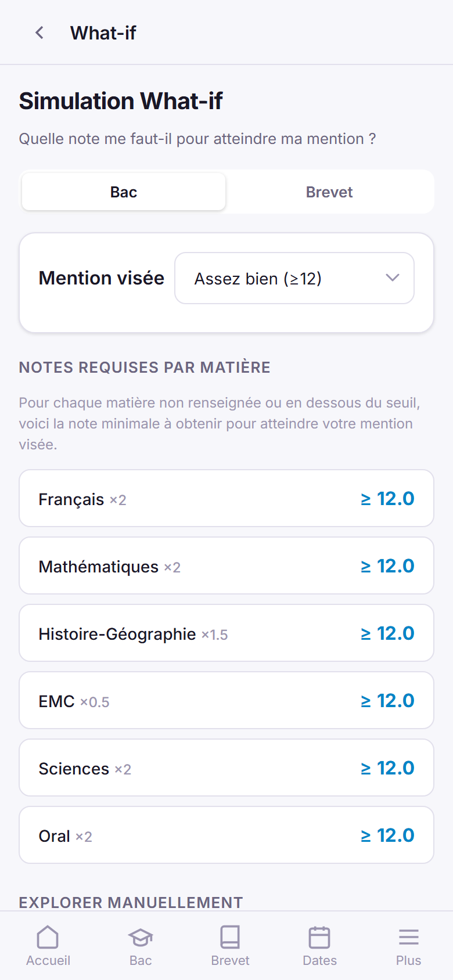Go back using the back arrow

39,33
